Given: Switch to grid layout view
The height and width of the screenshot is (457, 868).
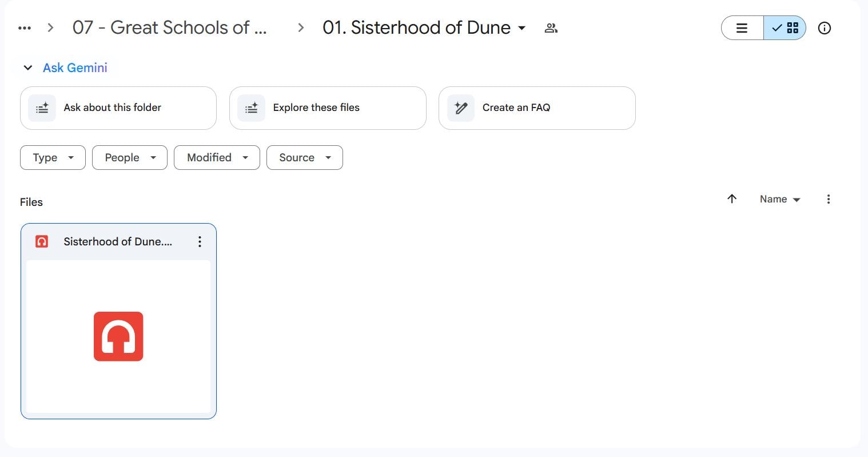Looking at the screenshot, I should point(785,27).
